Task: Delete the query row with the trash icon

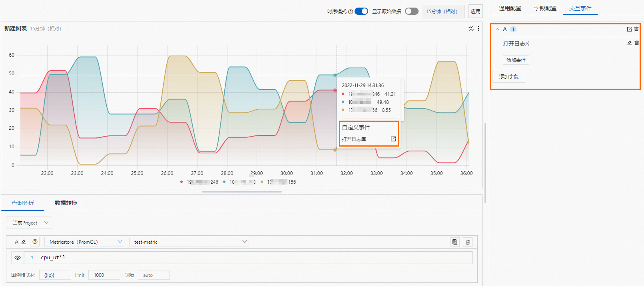Action: pyautogui.click(x=468, y=242)
